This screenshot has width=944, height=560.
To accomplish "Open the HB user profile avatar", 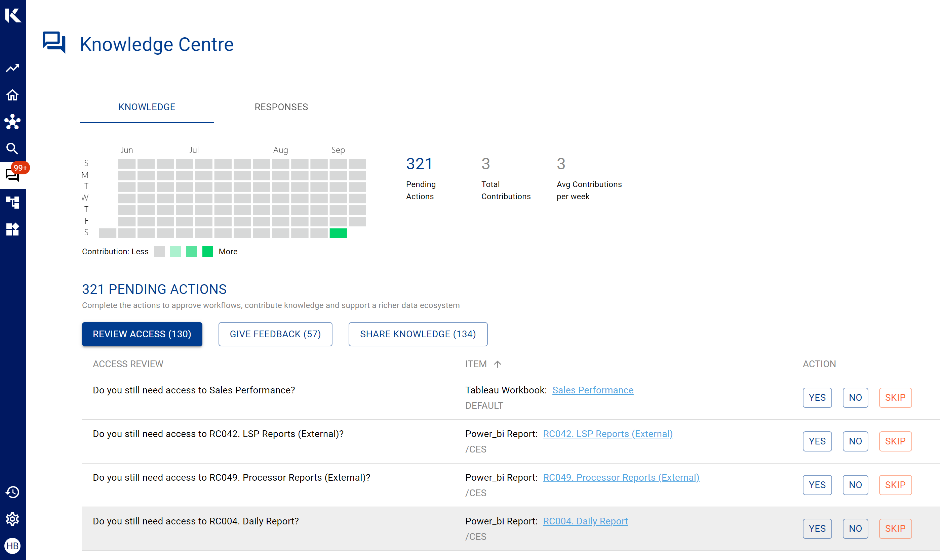I will tap(12, 546).
